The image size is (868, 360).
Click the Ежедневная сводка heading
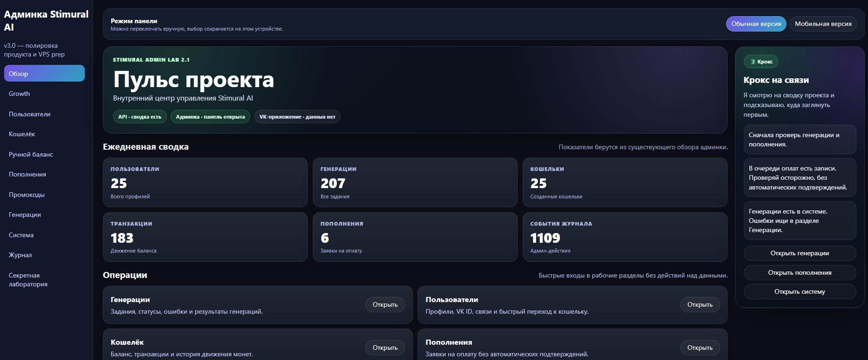146,147
